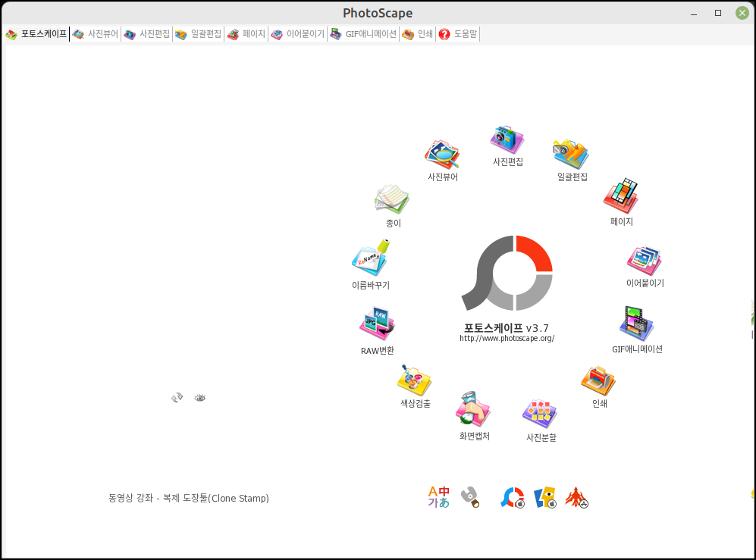Open 인쇄 printer icon in the circular menu
This screenshot has height=560, width=756.
598,380
